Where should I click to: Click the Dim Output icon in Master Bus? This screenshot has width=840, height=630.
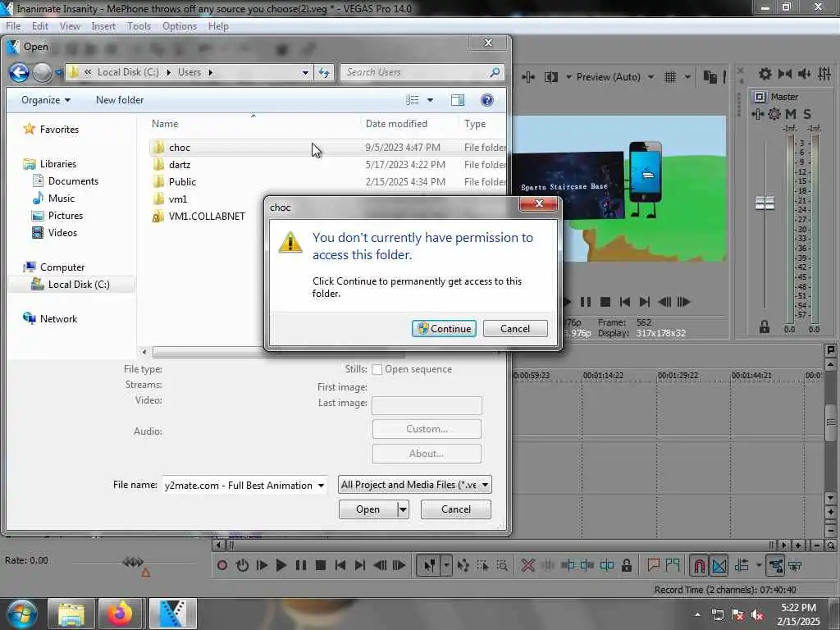click(x=804, y=74)
